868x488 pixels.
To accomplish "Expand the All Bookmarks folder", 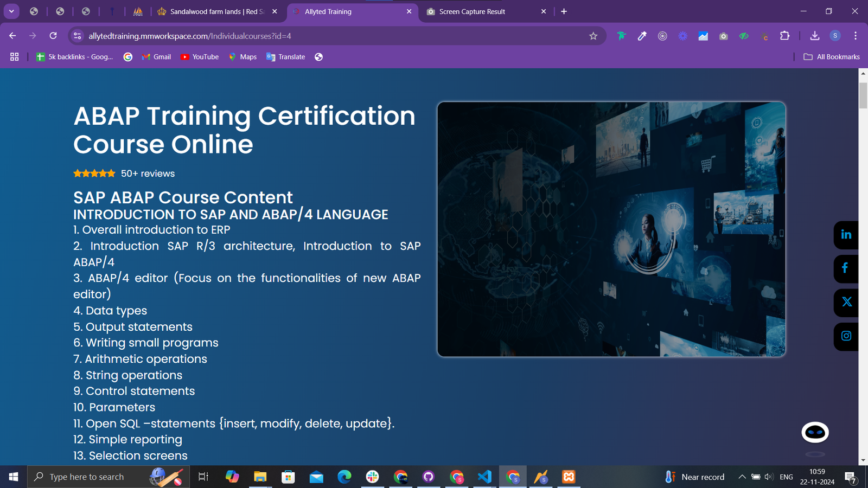I will pyautogui.click(x=832, y=57).
